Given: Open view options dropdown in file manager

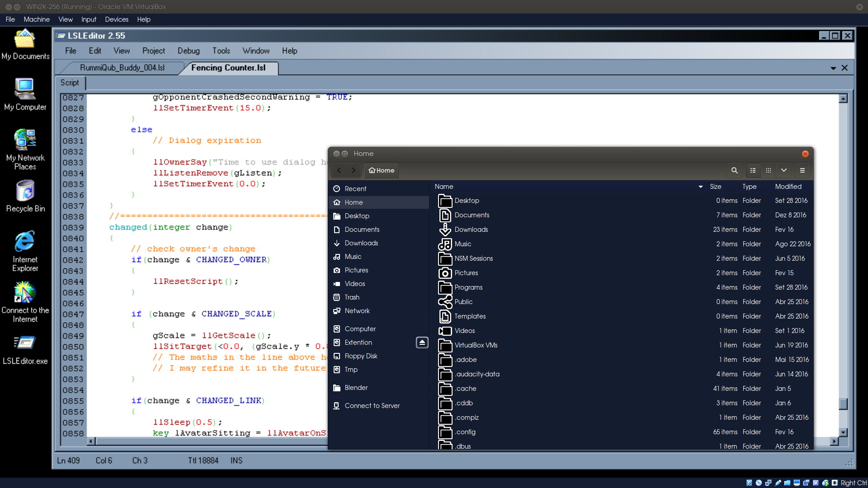Looking at the screenshot, I should (784, 170).
